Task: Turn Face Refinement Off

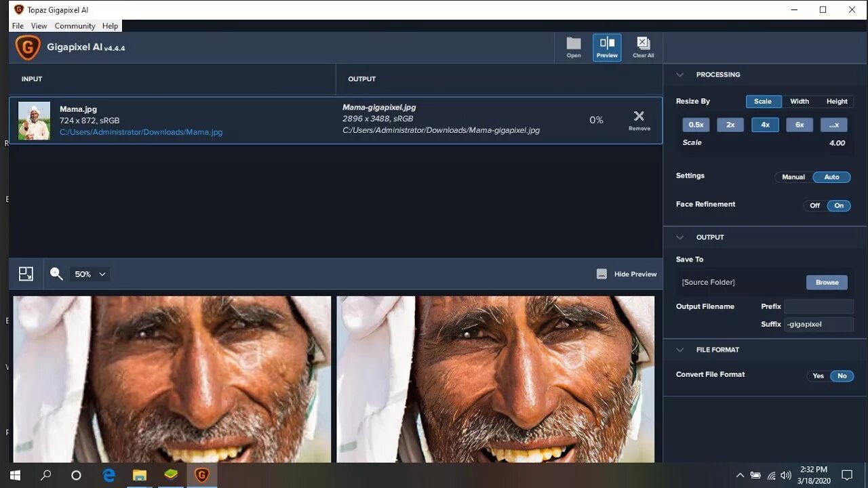Action: [x=814, y=205]
